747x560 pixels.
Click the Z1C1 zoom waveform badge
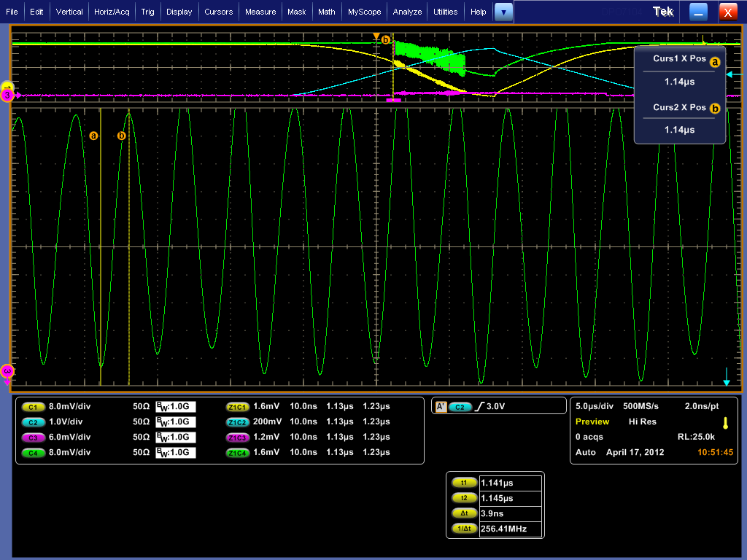238,407
